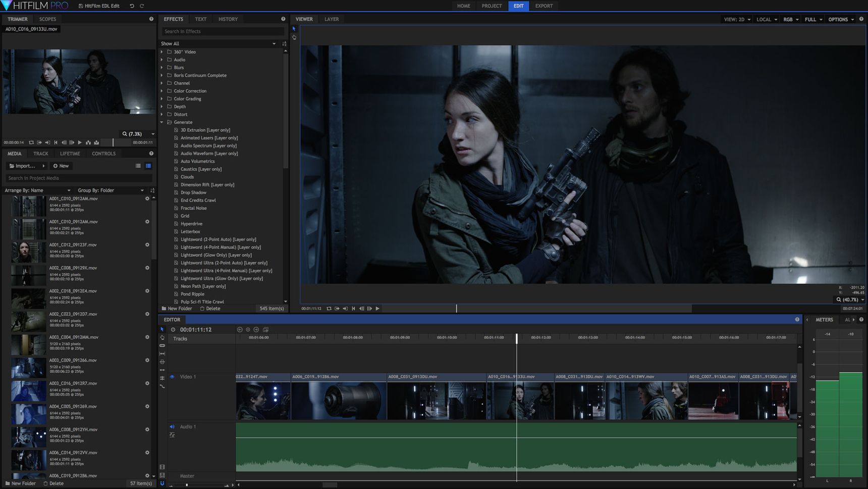Toggle Video 1 track visibility eye
The height and width of the screenshot is (489, 868).
172,377
